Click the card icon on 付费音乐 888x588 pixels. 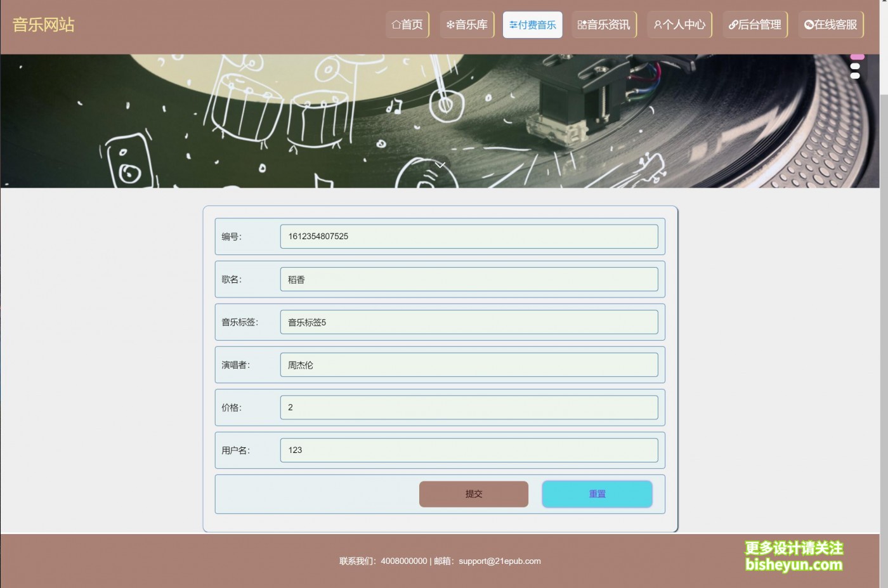click(x=514, y=24)
